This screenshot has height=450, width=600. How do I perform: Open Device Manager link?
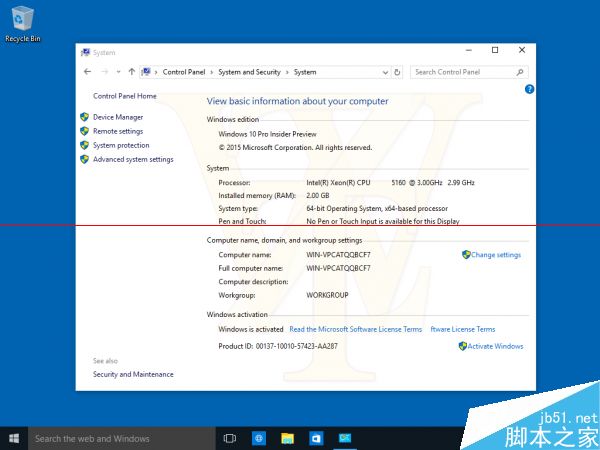[118, 117]
